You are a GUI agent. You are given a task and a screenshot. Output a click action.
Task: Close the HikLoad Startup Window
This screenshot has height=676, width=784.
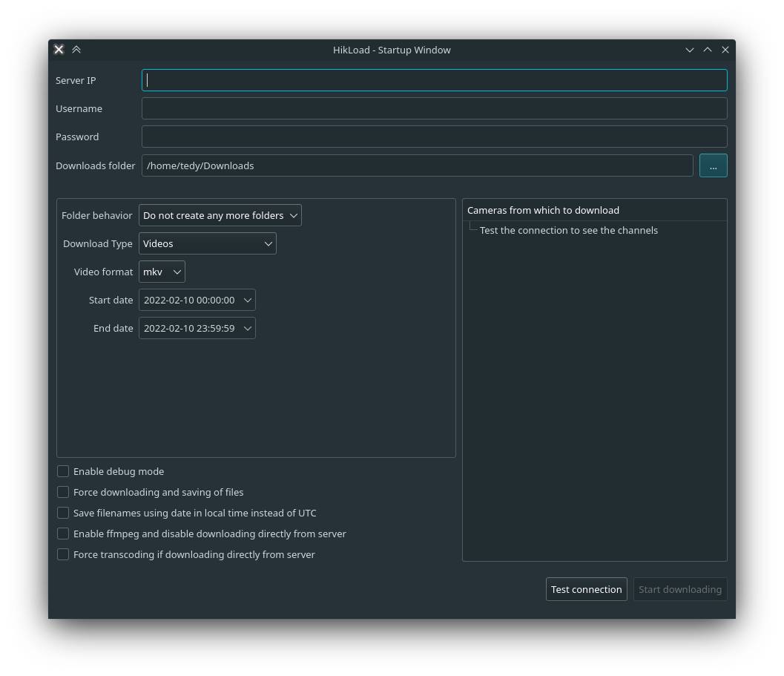[725, 50]
